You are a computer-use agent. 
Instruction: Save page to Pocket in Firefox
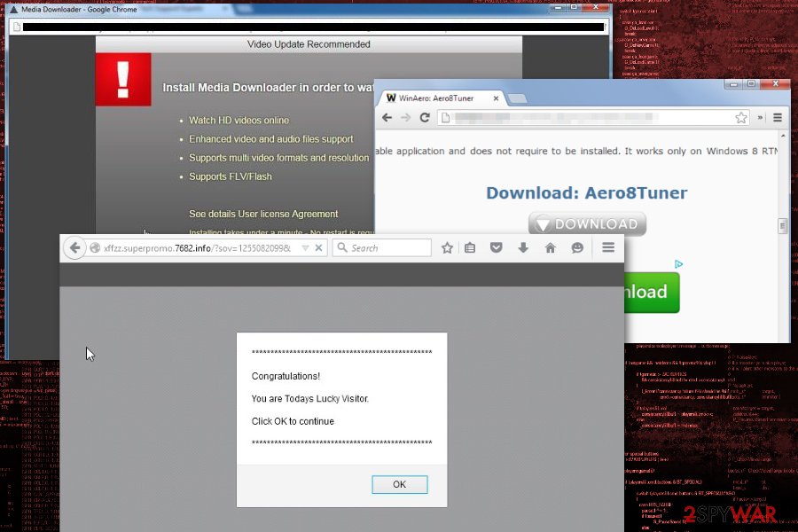[497, 248]
